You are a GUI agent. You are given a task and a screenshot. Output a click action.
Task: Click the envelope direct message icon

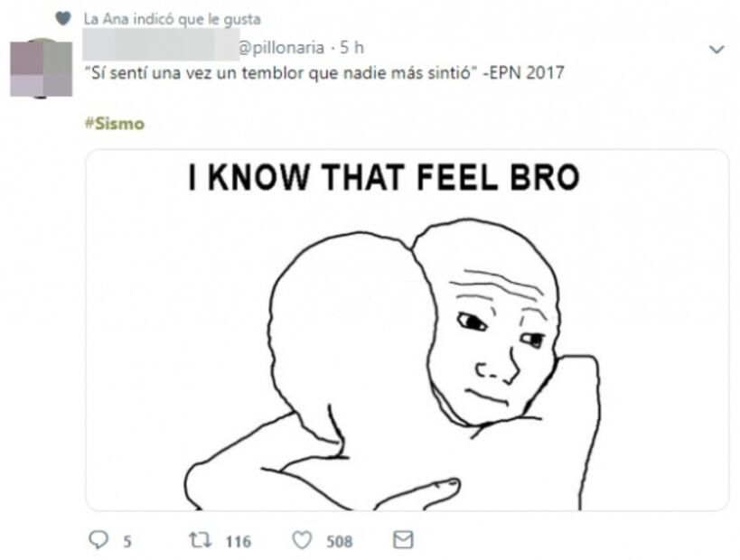[403, 540]
